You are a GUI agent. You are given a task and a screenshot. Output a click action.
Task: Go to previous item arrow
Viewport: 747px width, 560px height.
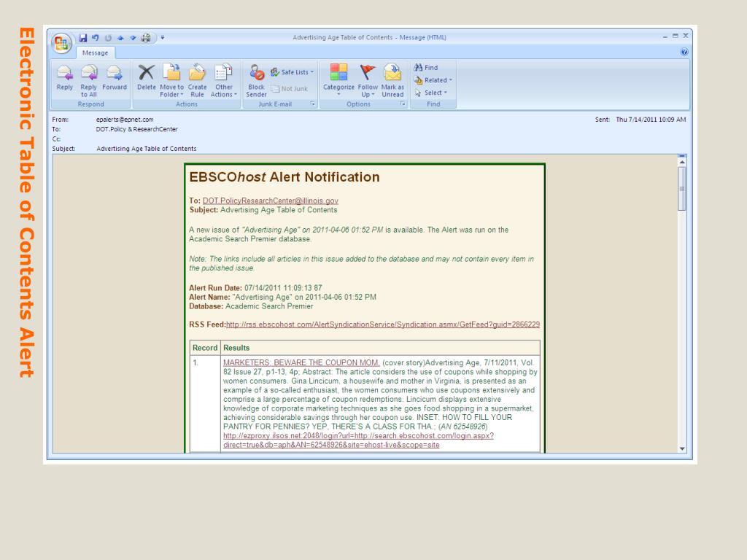click(x=120, y=38)
